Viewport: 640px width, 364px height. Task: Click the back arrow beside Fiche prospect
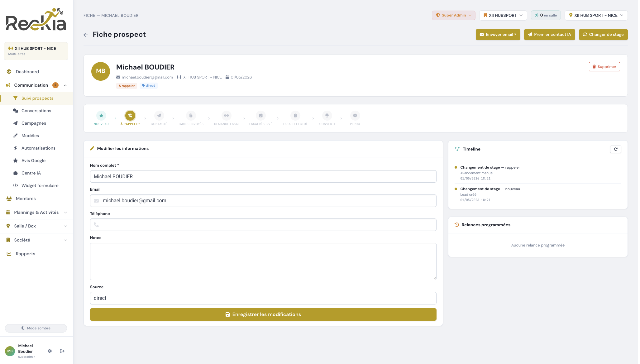point(86,35)
